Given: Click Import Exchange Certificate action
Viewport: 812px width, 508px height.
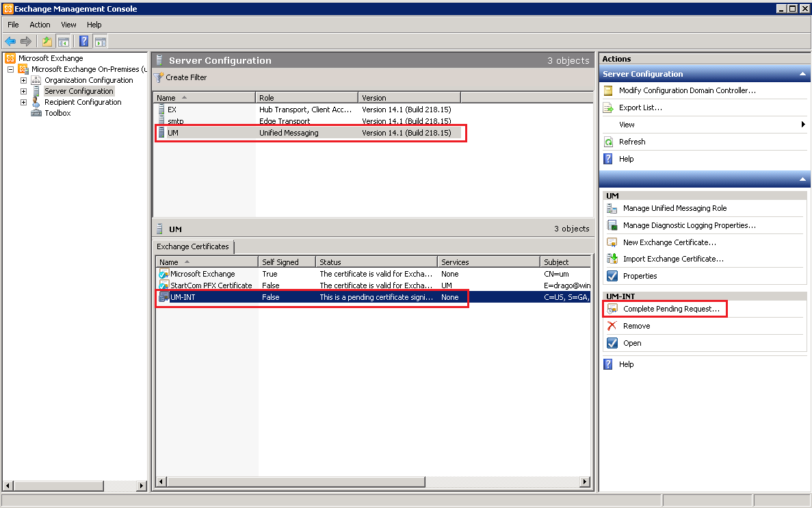Looking at the screenshot, I should click(673, 259).
